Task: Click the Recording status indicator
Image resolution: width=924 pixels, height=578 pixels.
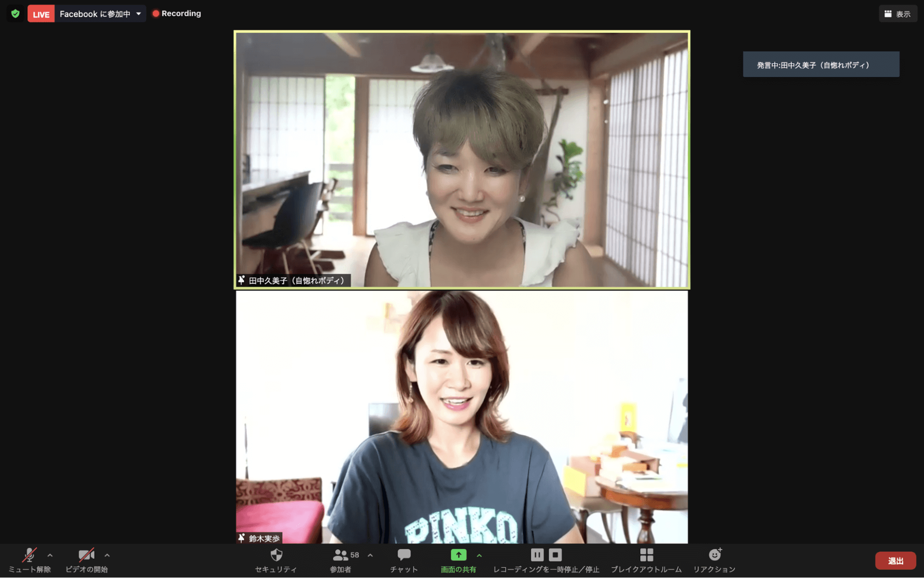Action: click(x=177, y=13)
